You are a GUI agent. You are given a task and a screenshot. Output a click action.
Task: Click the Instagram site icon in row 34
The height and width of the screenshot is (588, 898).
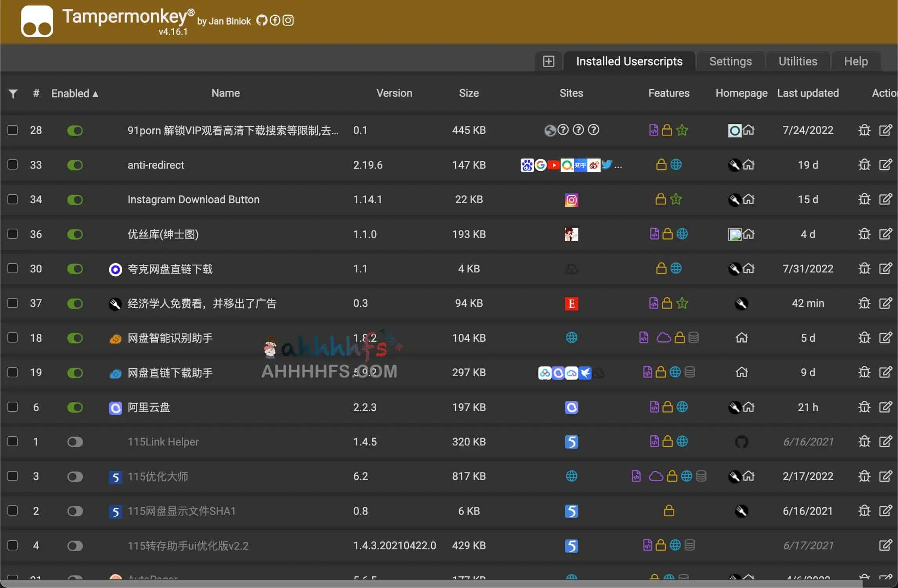(571, 200)
